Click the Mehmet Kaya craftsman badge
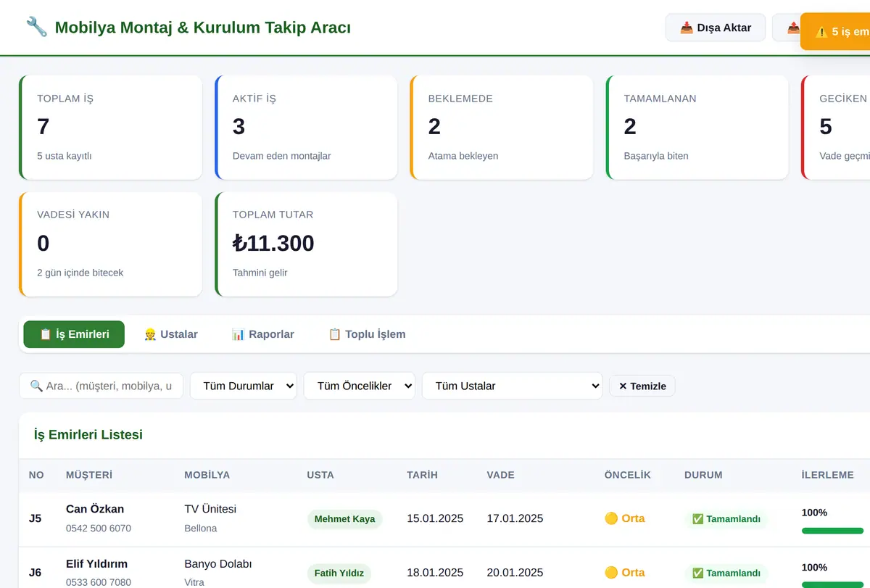 click(x=345, y=519)
